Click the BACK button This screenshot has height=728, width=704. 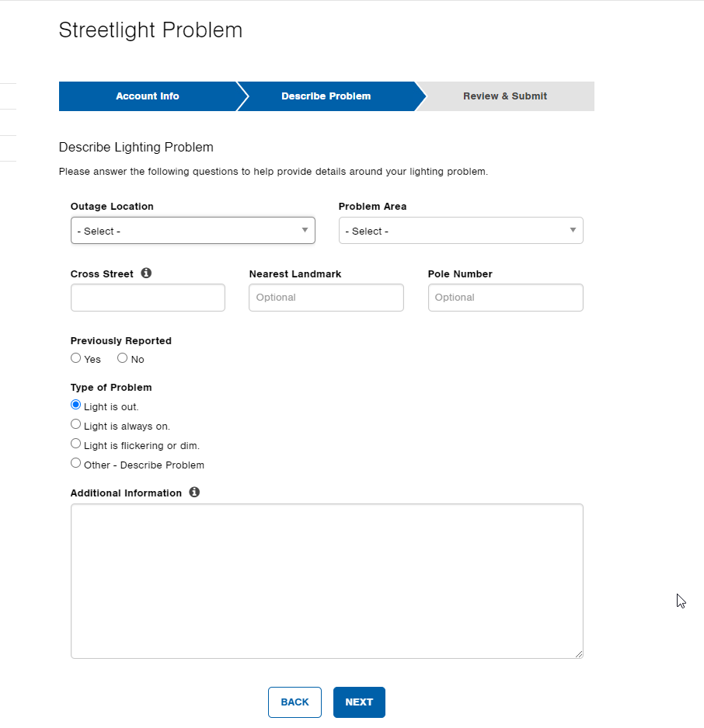click(294, 702)
